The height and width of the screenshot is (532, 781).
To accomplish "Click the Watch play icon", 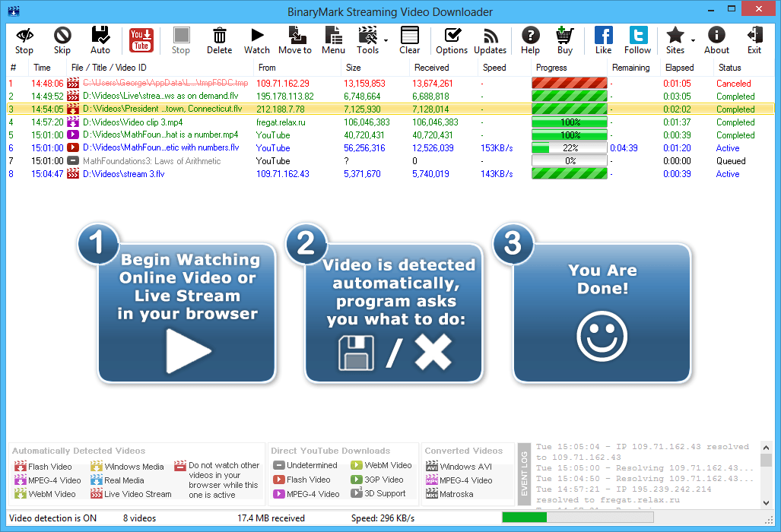I will [257, 35].
